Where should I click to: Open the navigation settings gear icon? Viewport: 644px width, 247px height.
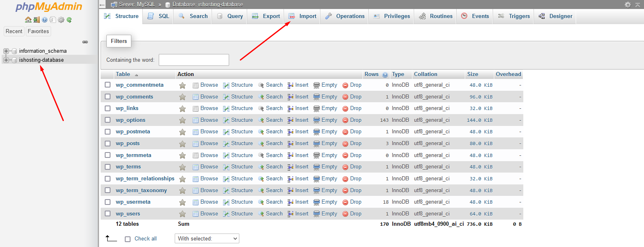pyautogui.click(x=61, y=20)
